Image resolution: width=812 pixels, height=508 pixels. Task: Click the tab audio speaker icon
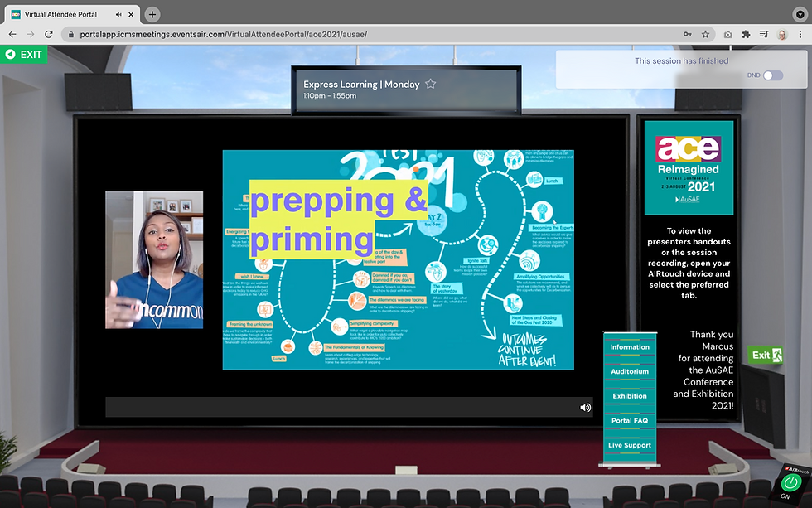click(x=118, y=14)
